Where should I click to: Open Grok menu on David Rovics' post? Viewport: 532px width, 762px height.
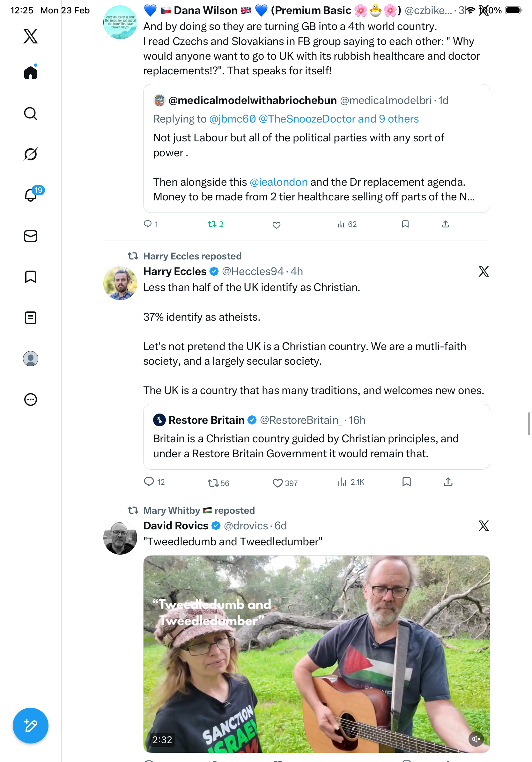[484, 526]
